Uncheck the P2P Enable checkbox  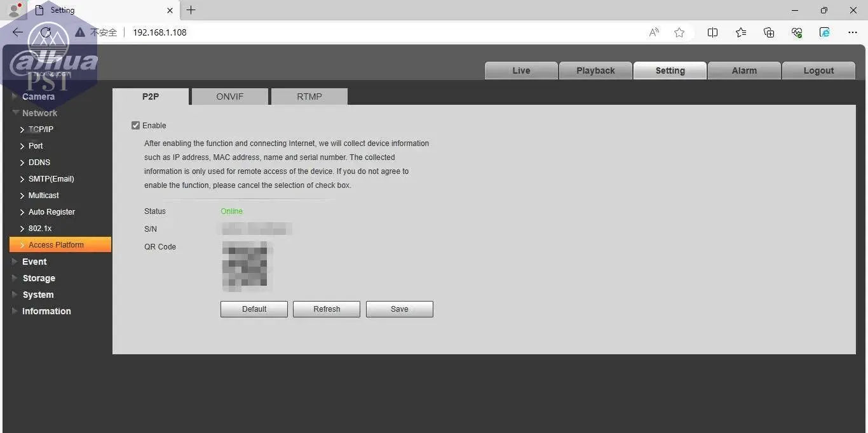click(135, 126)
